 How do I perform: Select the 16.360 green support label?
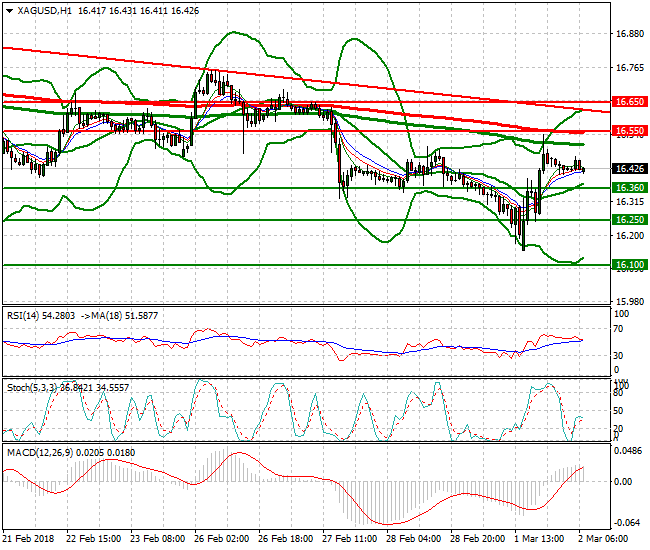[x=630, y=188]
